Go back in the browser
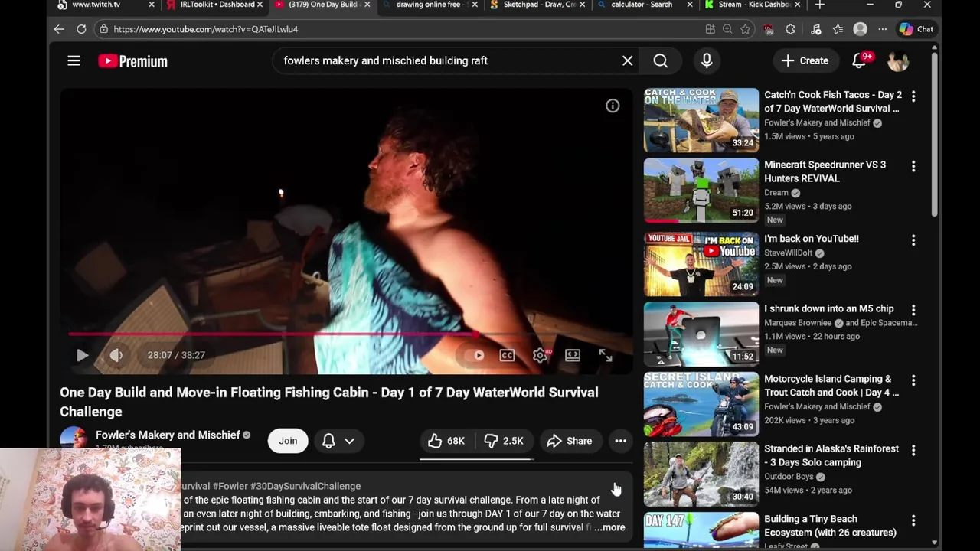The width and height of the screenshot is (980, 551). [x=59, y=29]
